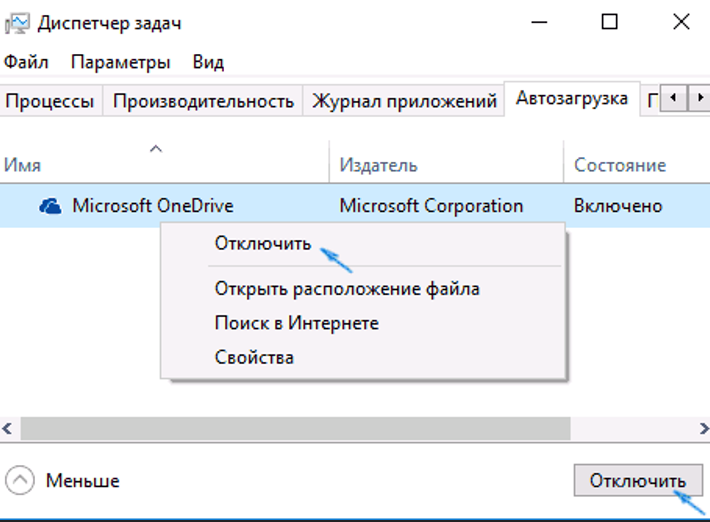Open the Параметры menu
Viewport: 710px width, 522px height.
point(120,62)
